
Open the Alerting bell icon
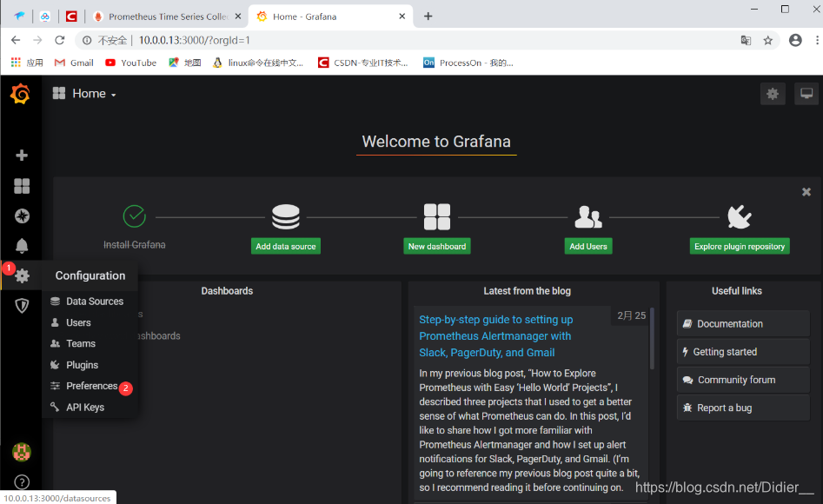point(22,246)
